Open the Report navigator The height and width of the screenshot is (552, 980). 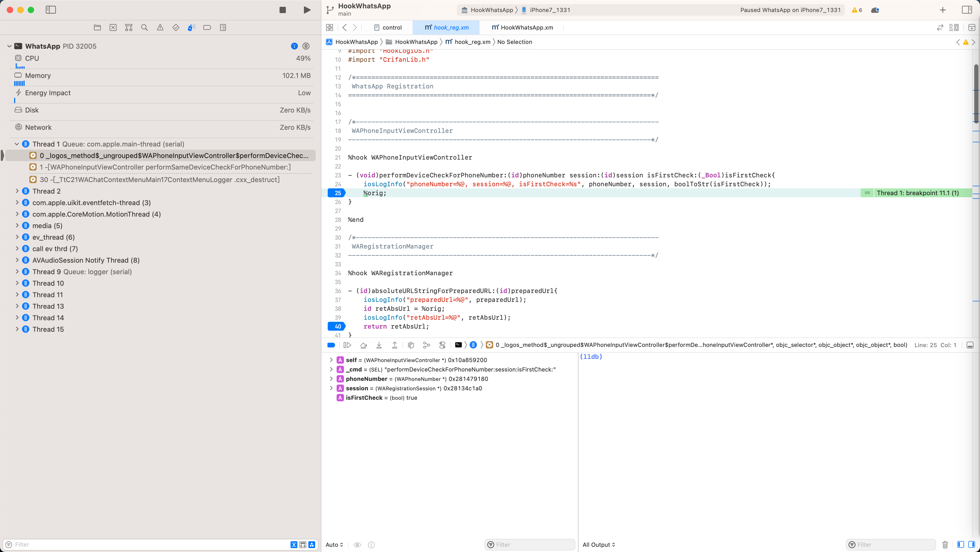(x=223, y=27)
